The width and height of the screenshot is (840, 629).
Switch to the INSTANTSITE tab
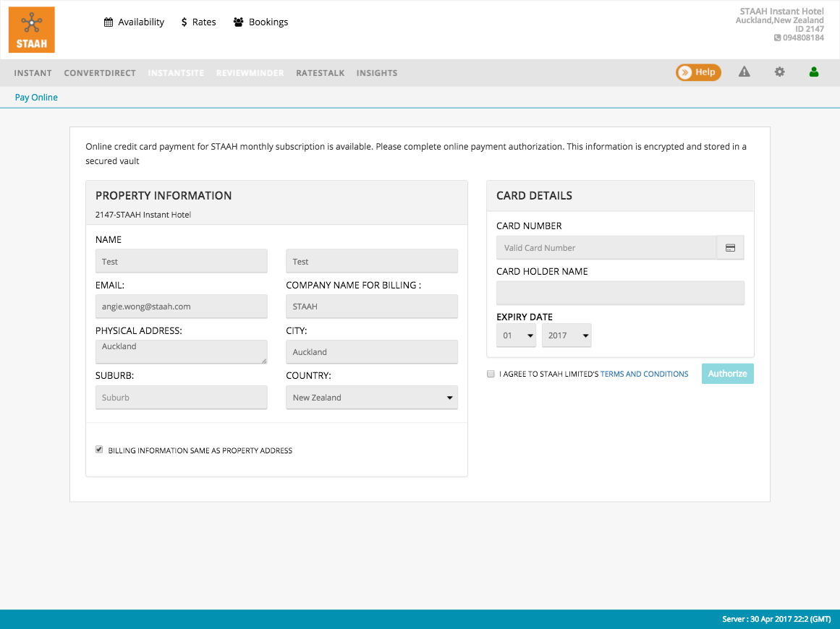177,73
